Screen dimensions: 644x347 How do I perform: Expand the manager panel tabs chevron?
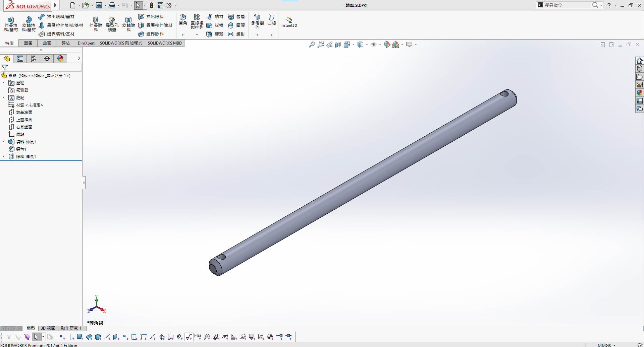click(x=79, y=58)
